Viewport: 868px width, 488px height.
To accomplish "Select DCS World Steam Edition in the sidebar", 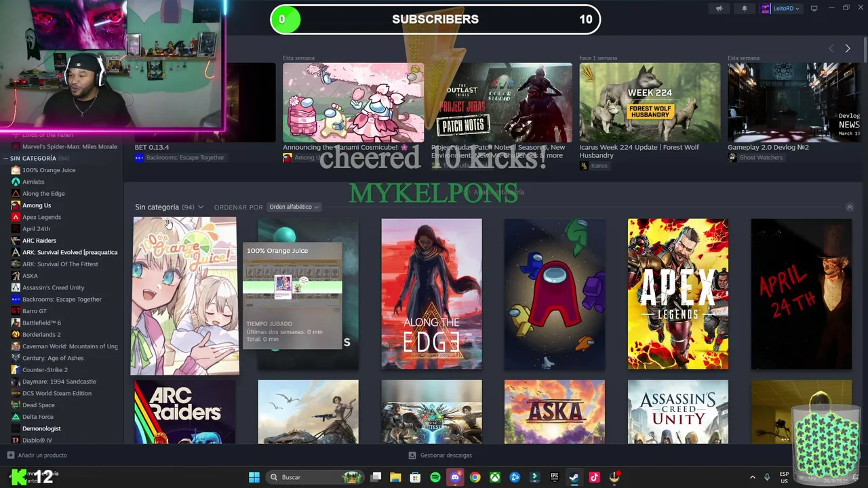I will pos(57,393).
